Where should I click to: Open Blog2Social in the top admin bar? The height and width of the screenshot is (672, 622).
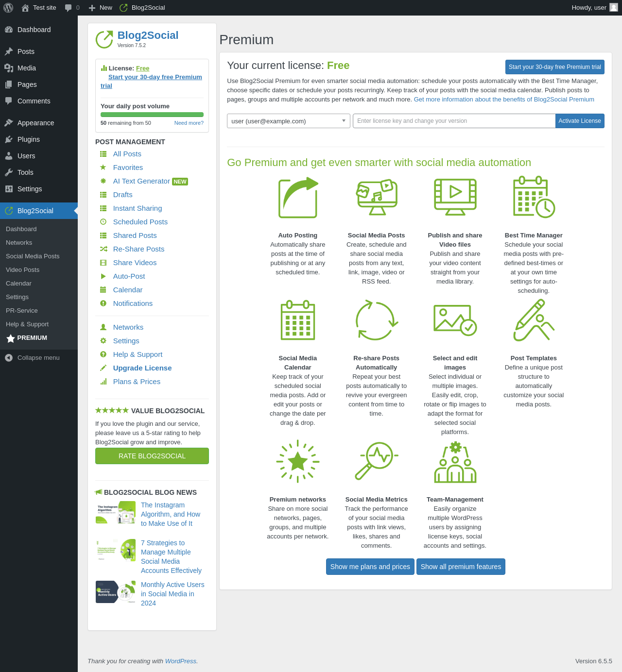point(142,8)
